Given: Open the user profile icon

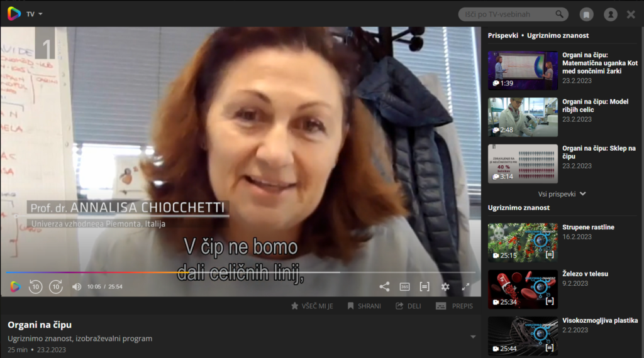Looking at the screenshot, I should (x=610, y=14).
